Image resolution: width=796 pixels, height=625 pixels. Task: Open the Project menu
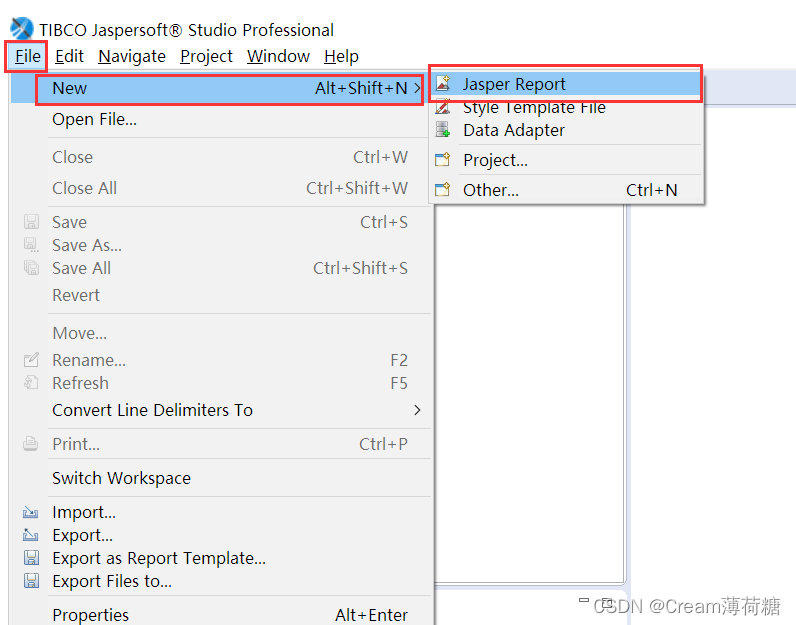(206, 56)
